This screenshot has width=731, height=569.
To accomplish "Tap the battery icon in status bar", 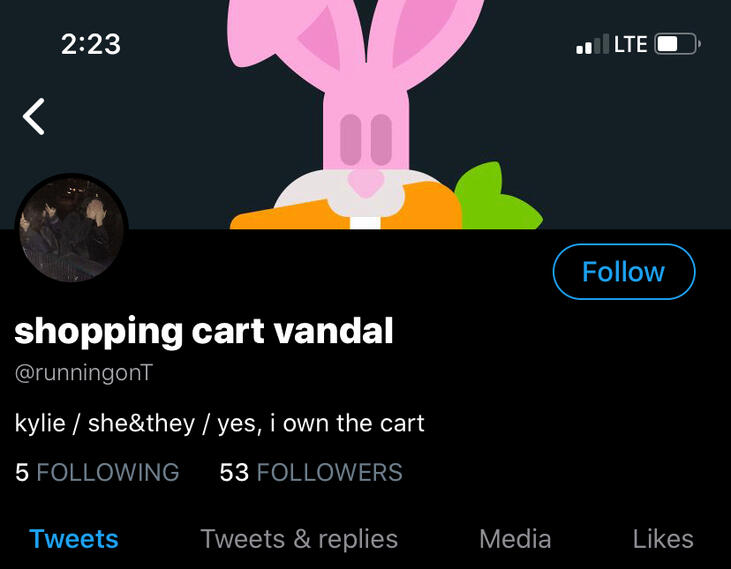I will pyautogui.click(x=676, y=44).
